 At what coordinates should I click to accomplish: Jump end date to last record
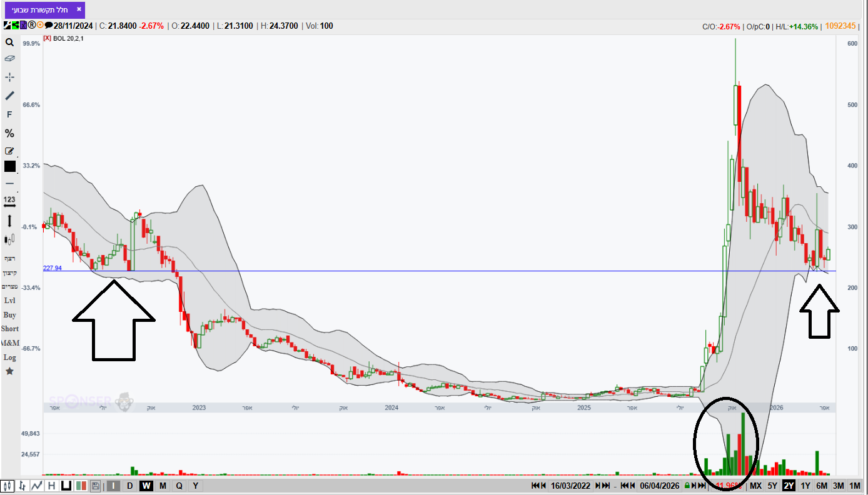(702, 486)
